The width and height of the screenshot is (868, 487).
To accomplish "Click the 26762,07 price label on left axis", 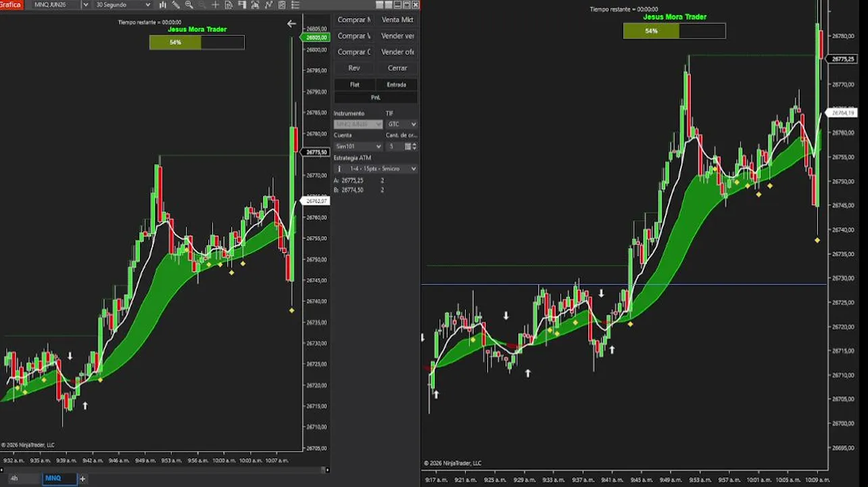I will click(x=316, y=201).
